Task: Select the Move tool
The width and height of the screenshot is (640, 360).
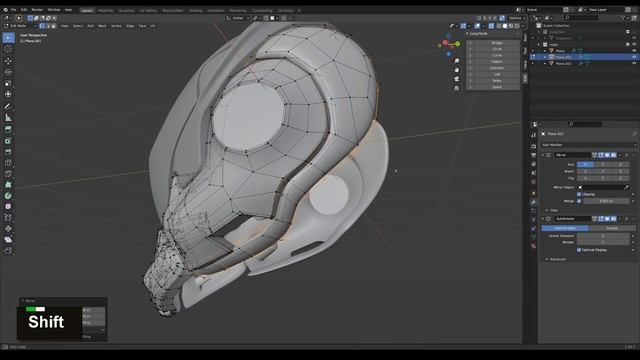Action: 8,61
